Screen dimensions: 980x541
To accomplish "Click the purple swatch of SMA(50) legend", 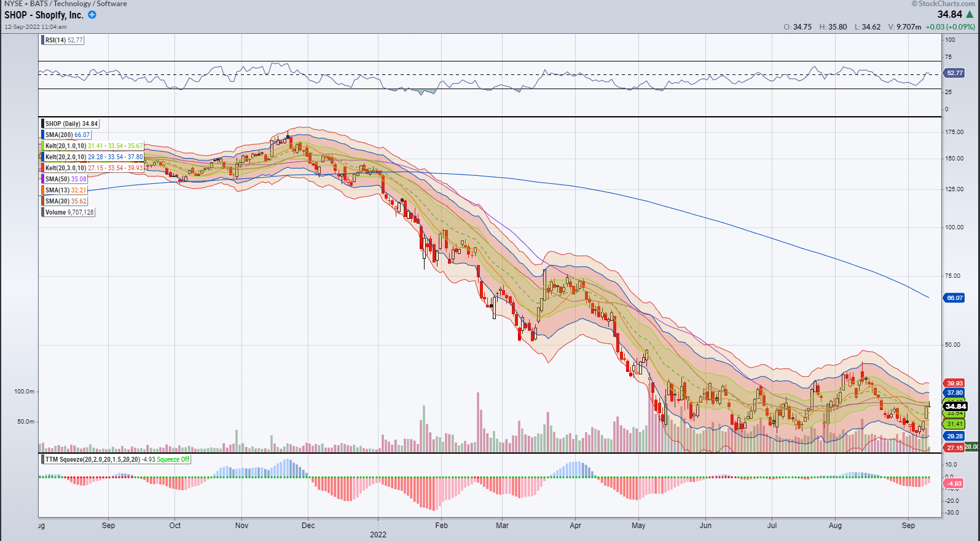I will pyautogui.click(x=42, y=179).
